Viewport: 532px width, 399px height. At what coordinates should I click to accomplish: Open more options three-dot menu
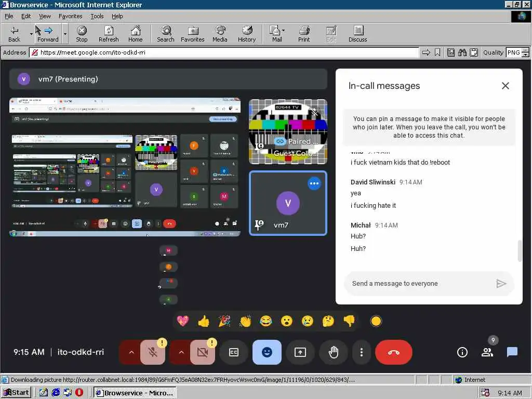[x=362, y=352]
